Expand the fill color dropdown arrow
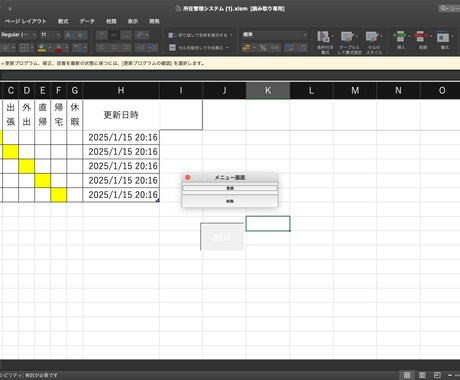460x380 pixels. coord(50,48)
